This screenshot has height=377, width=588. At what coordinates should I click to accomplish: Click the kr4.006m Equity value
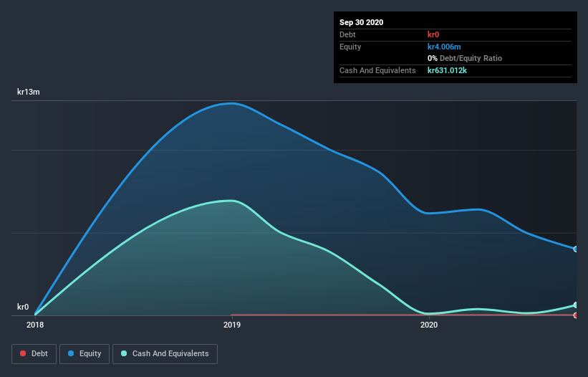click(x=444, y=47)
